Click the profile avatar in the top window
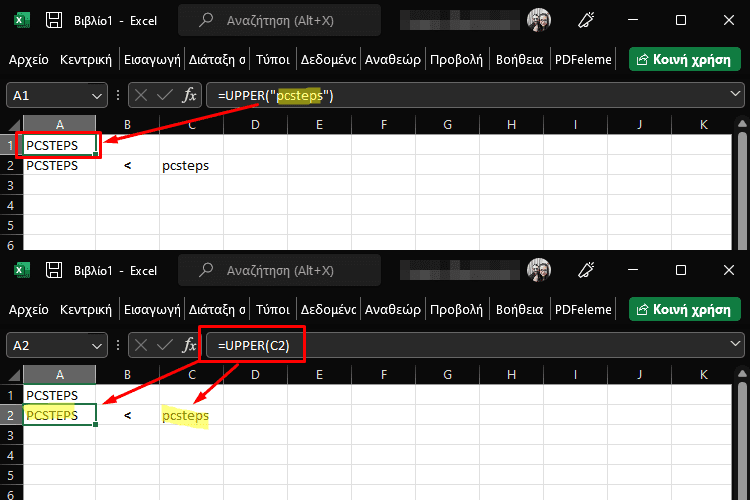750x500 pixels. tap(539, 20)
